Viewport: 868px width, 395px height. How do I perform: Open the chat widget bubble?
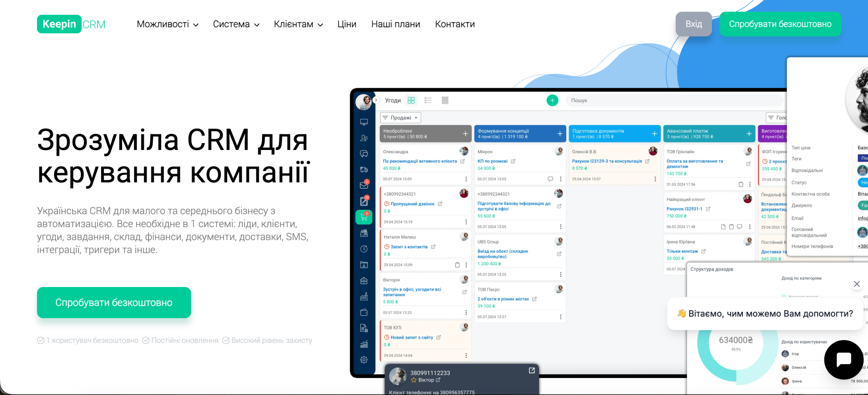point(844,359)
